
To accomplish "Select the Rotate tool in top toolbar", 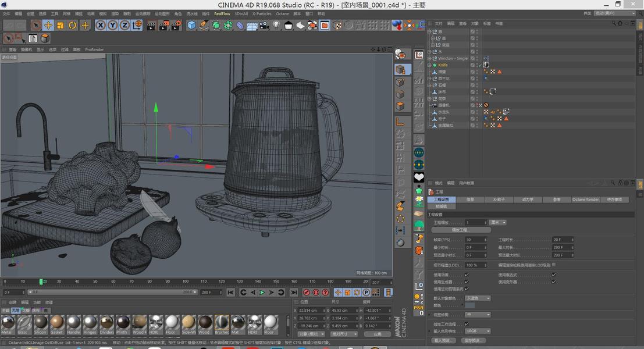I will (73, 25).
